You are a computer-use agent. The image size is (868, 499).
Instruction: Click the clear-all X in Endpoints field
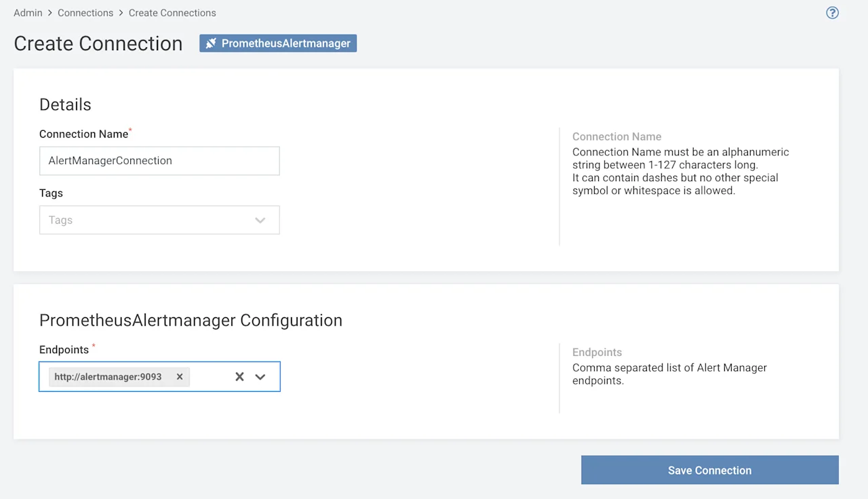click(239, 376)
